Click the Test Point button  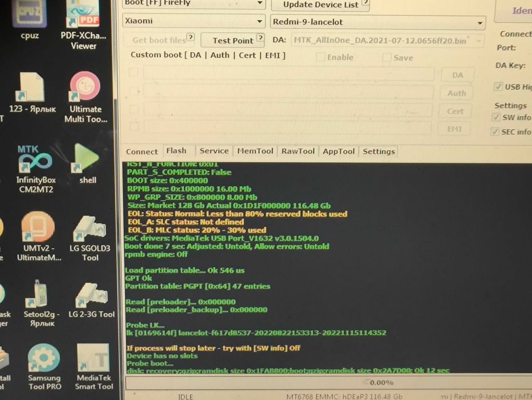click(233, 41)
